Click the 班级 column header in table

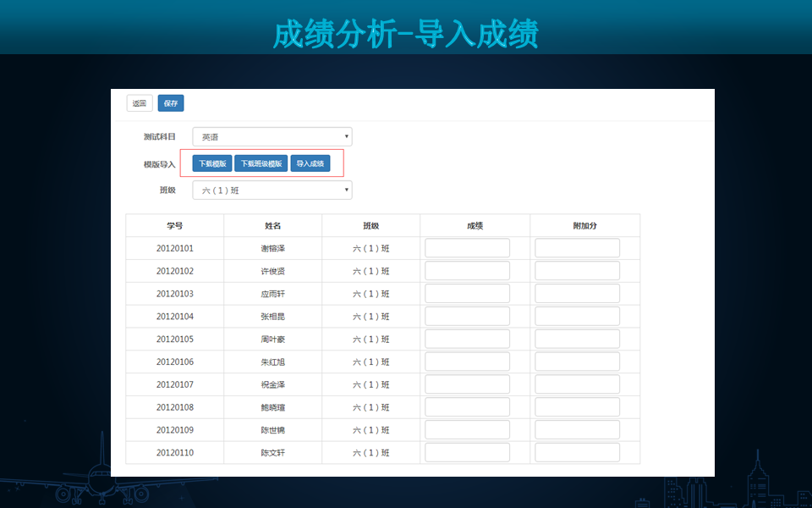370,225
